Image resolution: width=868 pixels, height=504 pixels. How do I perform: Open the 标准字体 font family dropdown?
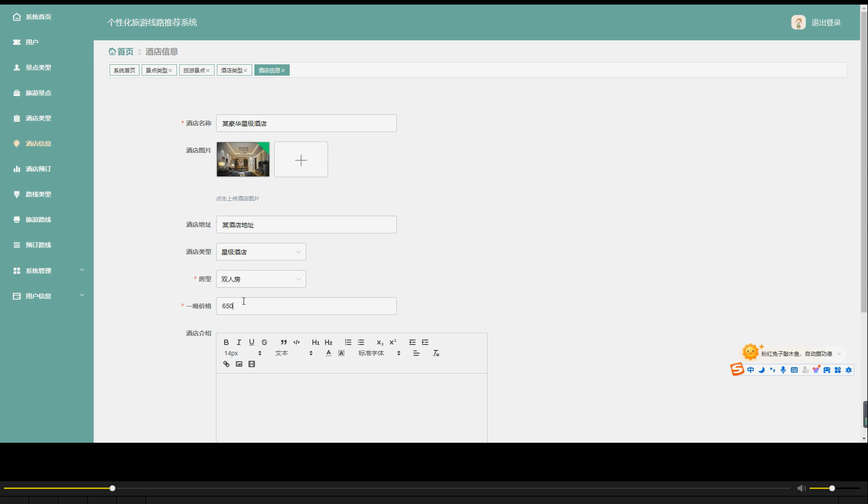point(380,353)
